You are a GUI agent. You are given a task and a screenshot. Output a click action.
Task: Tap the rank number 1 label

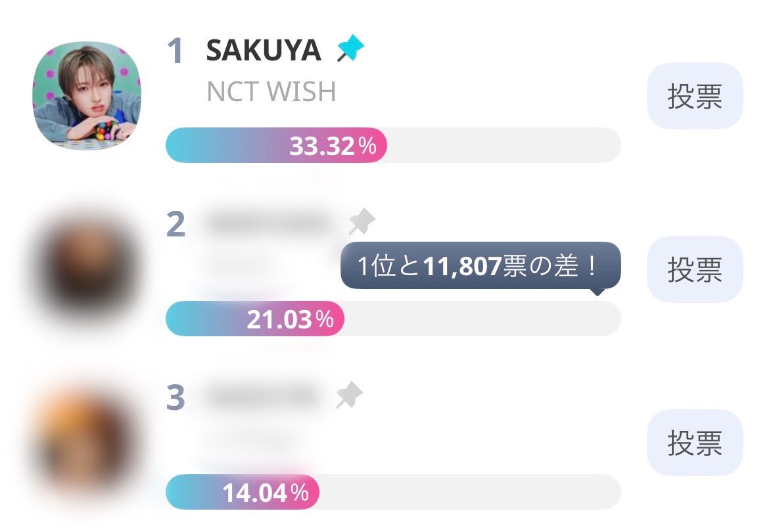pyautogui.click(x=176, y=51)
